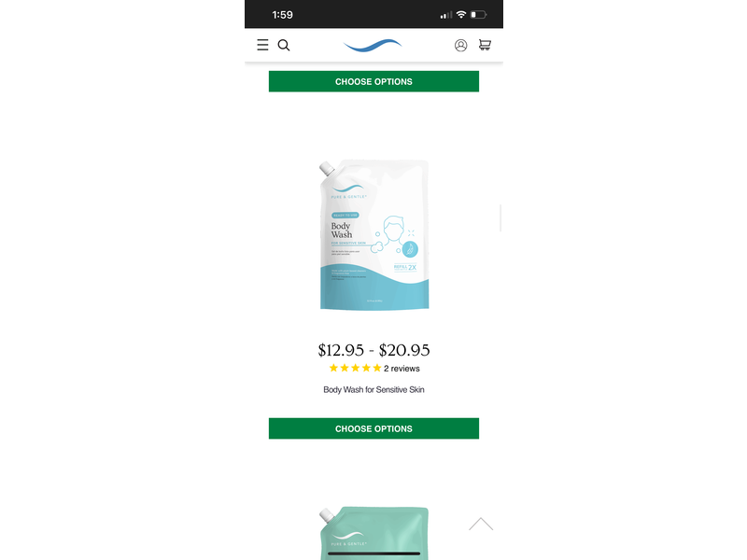Tap the back-to-top arrow
This screenshot has height=560, width=747.
click(481, 524)
